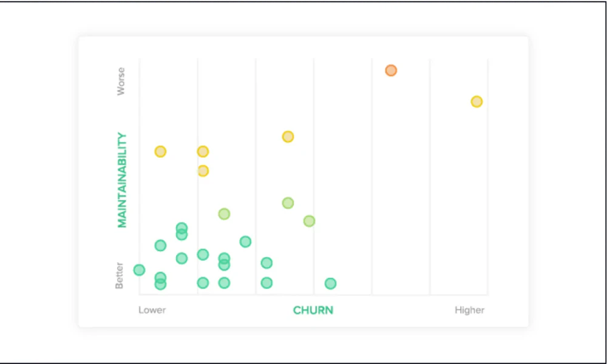Select the leftmost light-green data point

pyautogui.click(x=224, y=214)
